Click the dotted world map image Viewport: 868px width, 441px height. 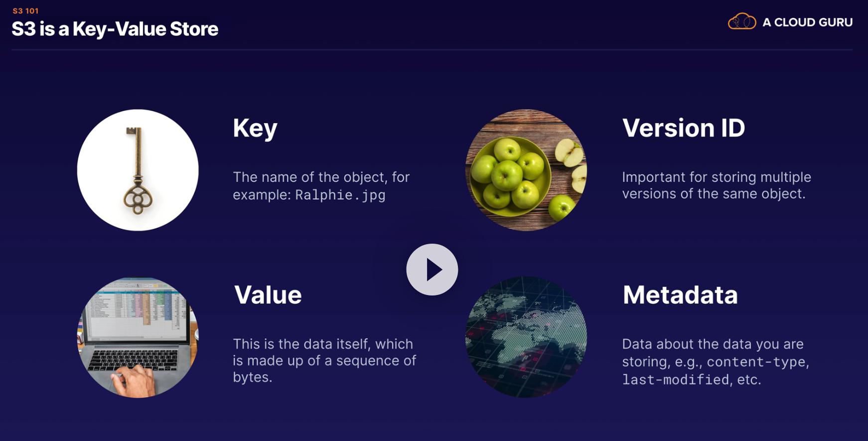point(526,337)
